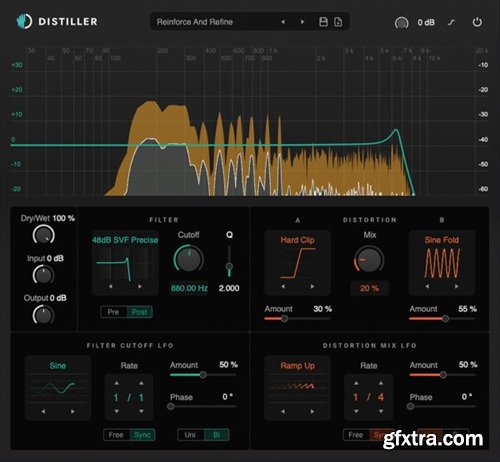Save the current preset with disk icon
This screenshot has height=462, width=500.
(323, 22)
